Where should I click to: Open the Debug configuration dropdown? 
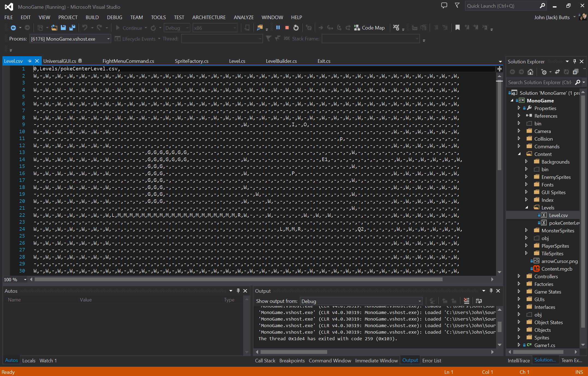pos(177,28)
